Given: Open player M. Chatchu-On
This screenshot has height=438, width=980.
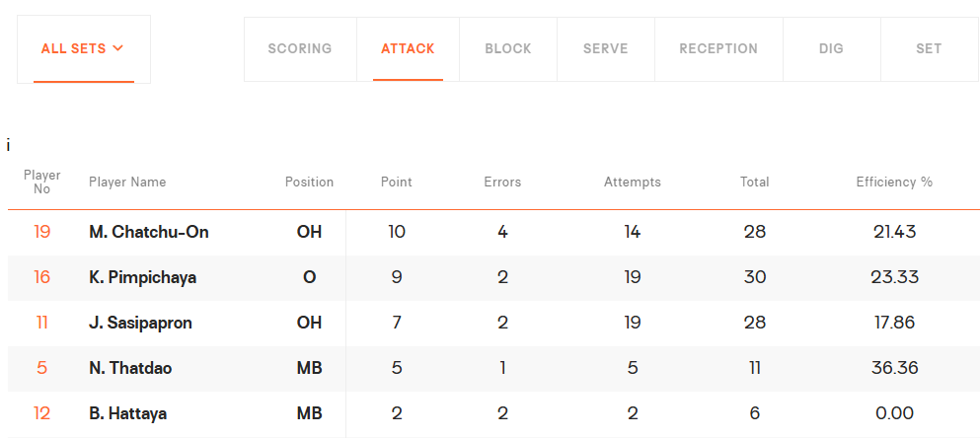Looking at the screenshot, I should click(x=149, y=232).
